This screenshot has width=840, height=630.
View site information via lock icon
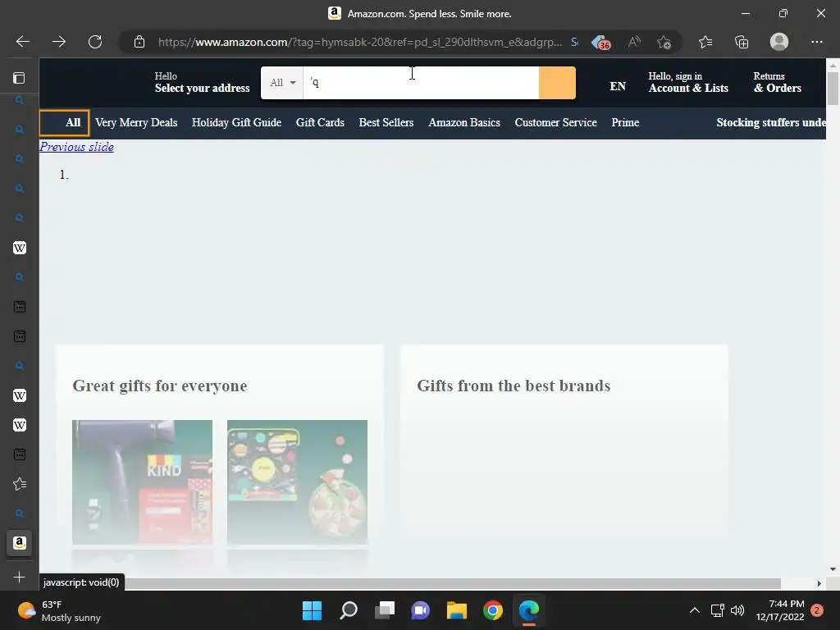click(x=139, y=42)
